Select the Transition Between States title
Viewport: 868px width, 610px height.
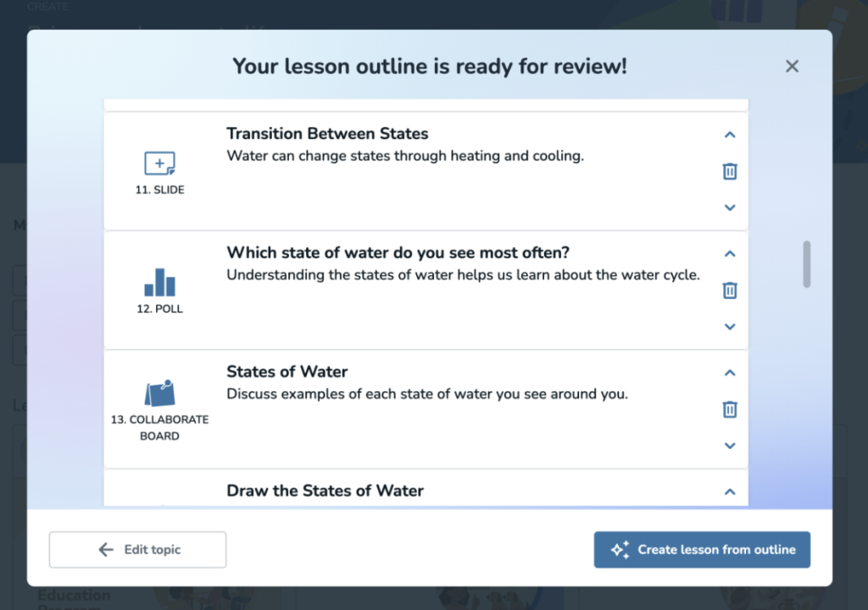(327, 134)
